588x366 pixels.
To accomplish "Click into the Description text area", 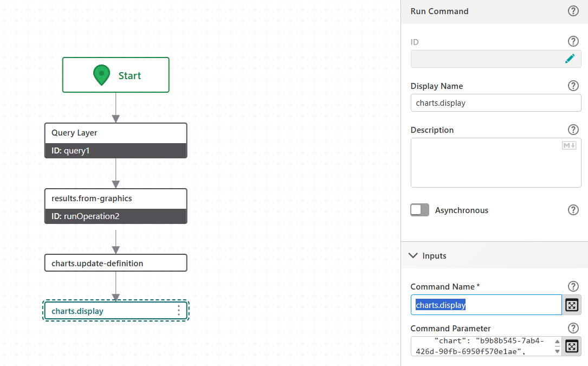I will point(496,163).
